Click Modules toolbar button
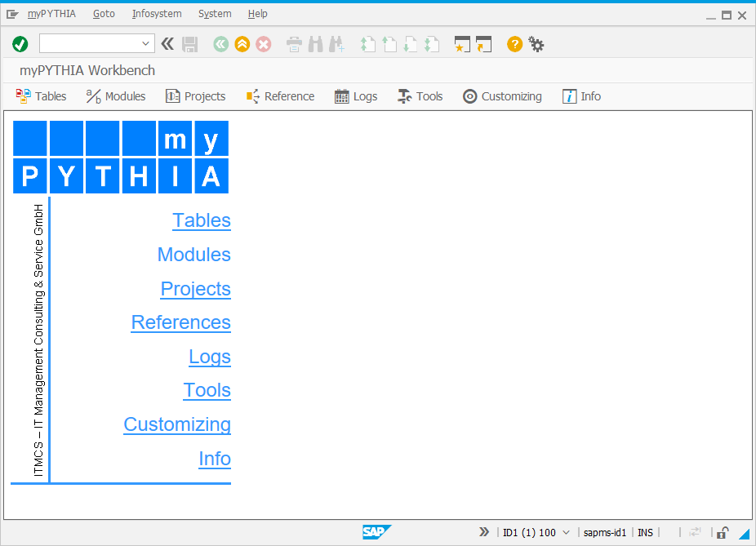The image size is (756, 546). (x=116, y=96)
